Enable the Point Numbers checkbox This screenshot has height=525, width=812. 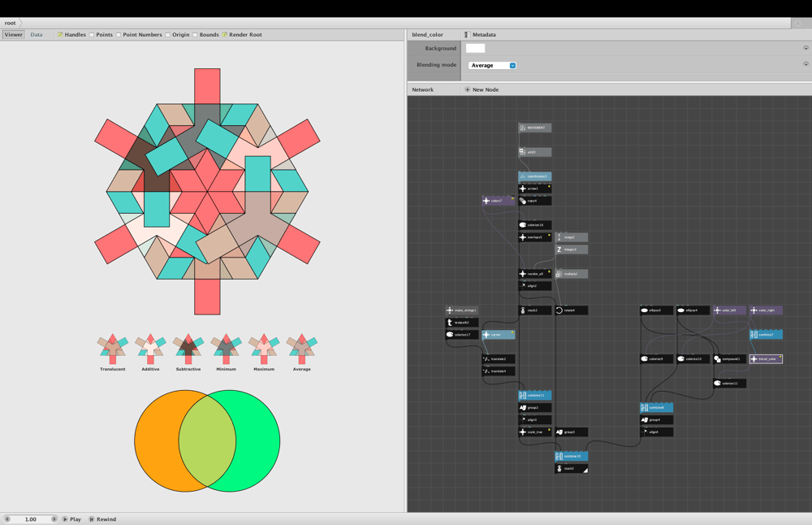click(x=119, y=35)
